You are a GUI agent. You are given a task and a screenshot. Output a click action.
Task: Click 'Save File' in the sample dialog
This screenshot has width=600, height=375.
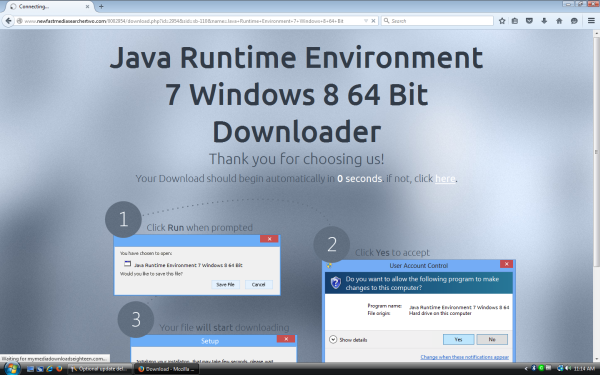[x=225, y=284]
